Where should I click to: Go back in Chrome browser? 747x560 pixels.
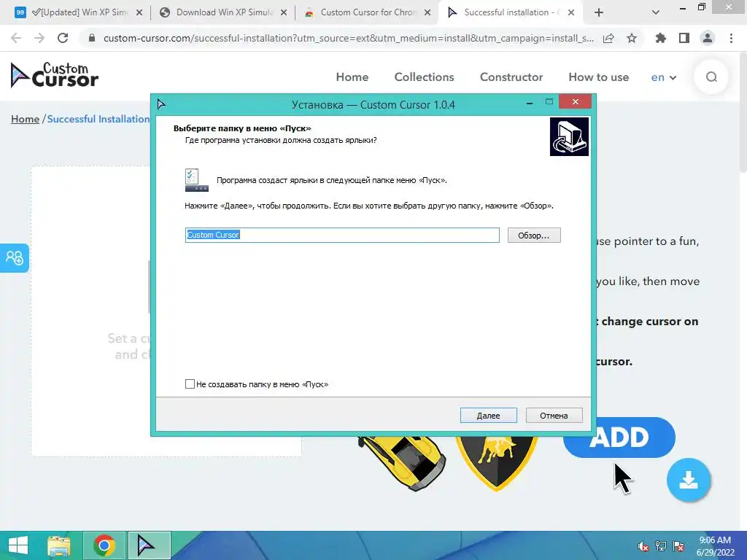(16, 38)
